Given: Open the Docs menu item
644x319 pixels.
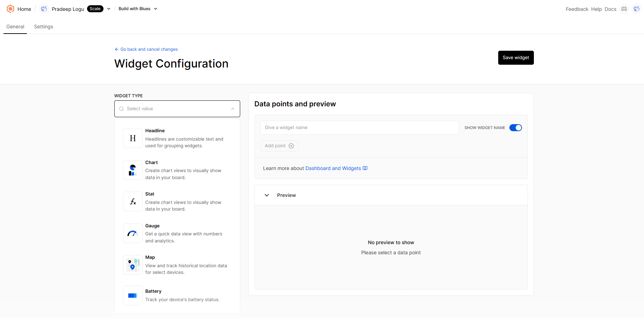Looking at the screenshot, I should click(x=610, y=9).
